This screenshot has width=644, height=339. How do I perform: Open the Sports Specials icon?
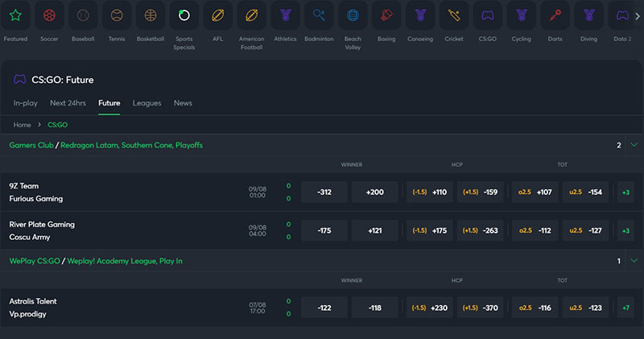pos(184,15)
